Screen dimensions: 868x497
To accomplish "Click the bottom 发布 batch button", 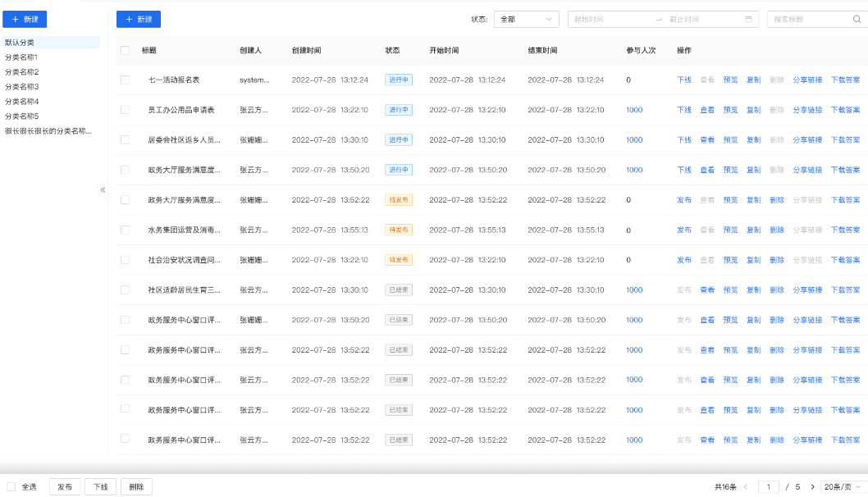I will pyautogui.click(x=64, y=487).
